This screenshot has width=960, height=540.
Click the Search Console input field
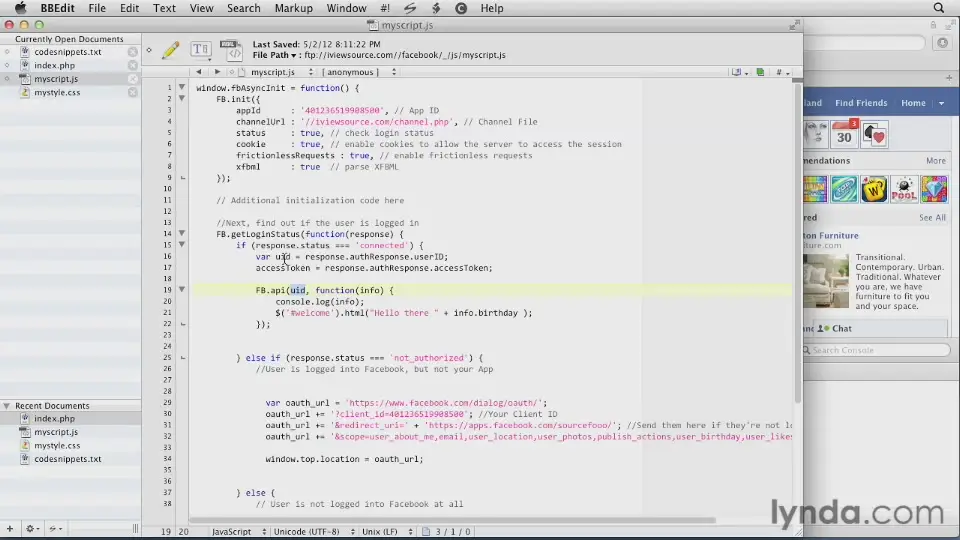click(876, 350)
